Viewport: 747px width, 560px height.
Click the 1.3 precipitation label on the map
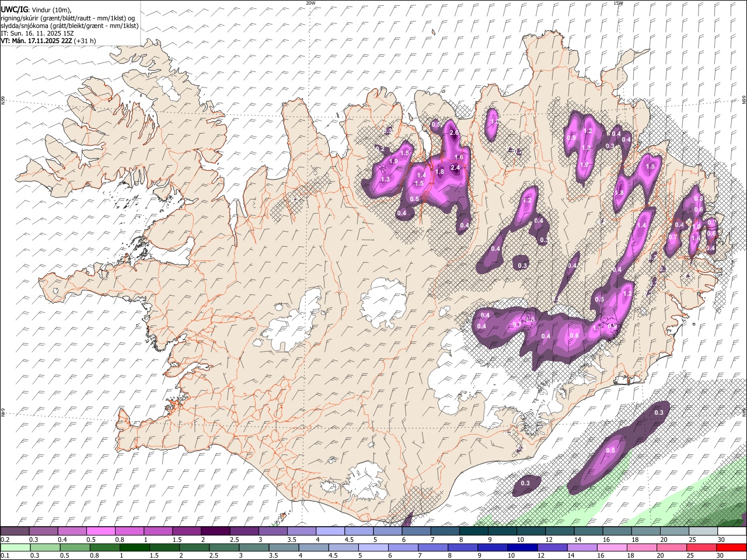[385, 180]
